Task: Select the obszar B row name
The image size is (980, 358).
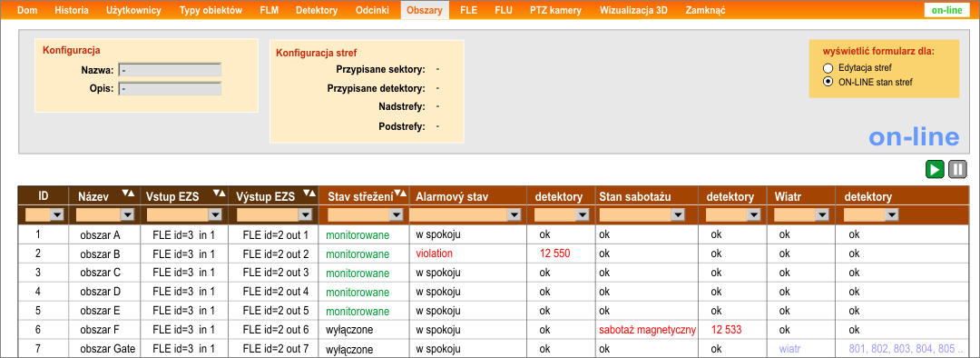Action: [x=100, y=254]
